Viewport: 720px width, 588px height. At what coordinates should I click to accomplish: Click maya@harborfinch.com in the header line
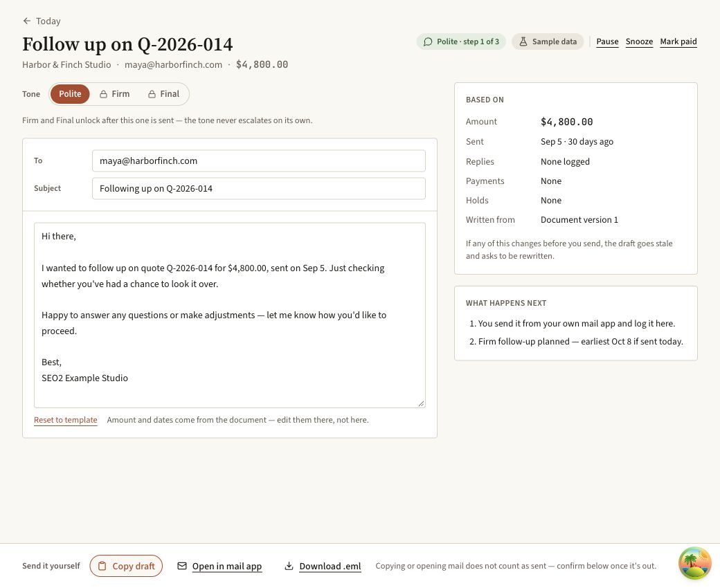click(x=173, y=64)
